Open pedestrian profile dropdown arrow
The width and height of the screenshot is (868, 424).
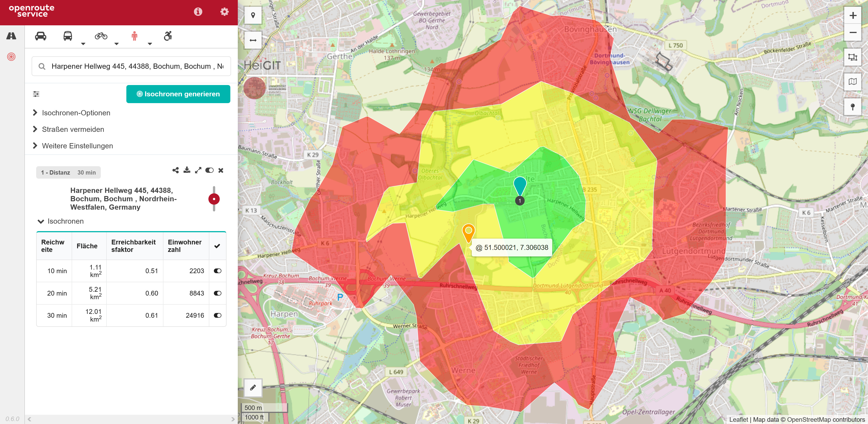point(150,44)
